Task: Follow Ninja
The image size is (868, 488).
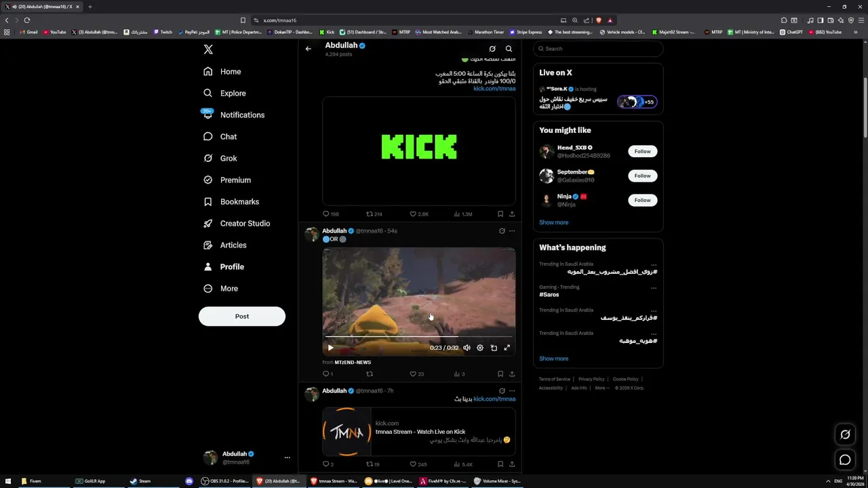Action: pyautogui.click(x=642, y=200)
